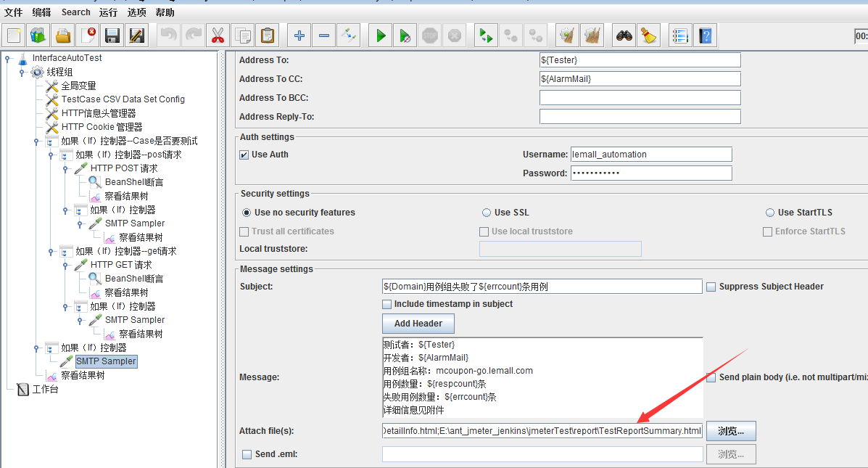Collapse the InterfaceAutoTest tree node
This screenshot has width=868, height=468.
[x=8, y=59]
